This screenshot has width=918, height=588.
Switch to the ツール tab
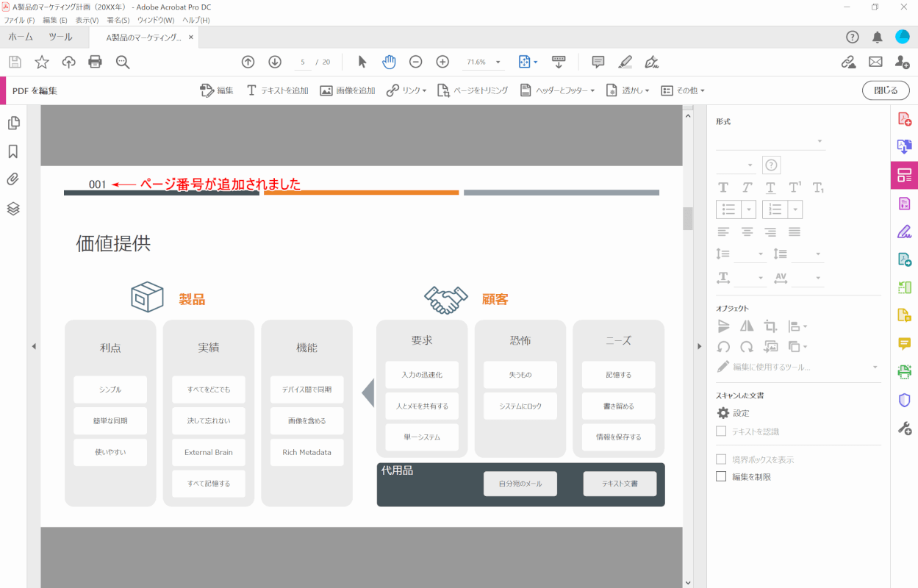pyautogui.click(x=60, y=37)
